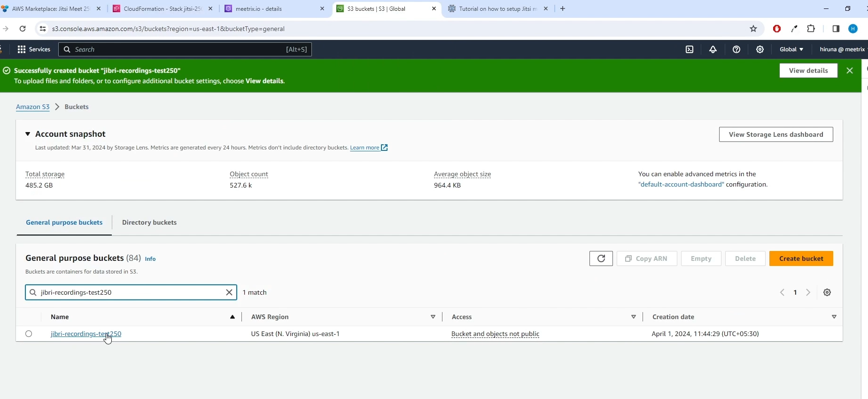
Task: Switch to Directory buckets tab
Action: (149, 222)
